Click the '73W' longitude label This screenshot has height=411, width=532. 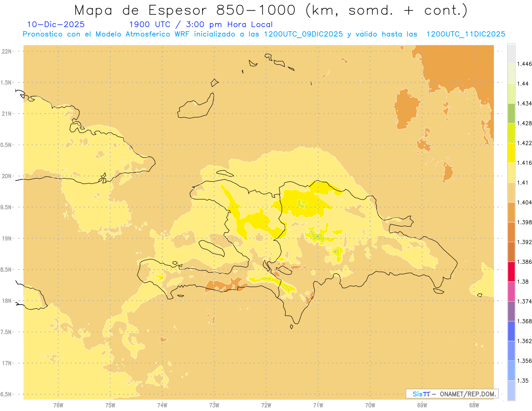pyautogui.click(x=214, y=405)
